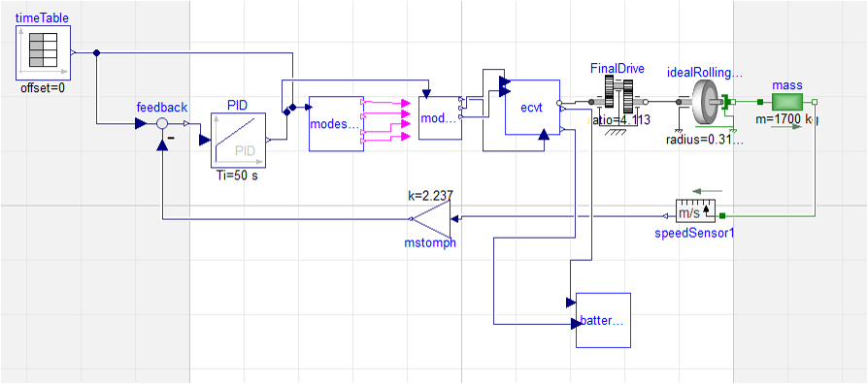The width and height of the screenshot is (868, 384).
Task: Click the FinalDrive label
Action: coord(618,69)
